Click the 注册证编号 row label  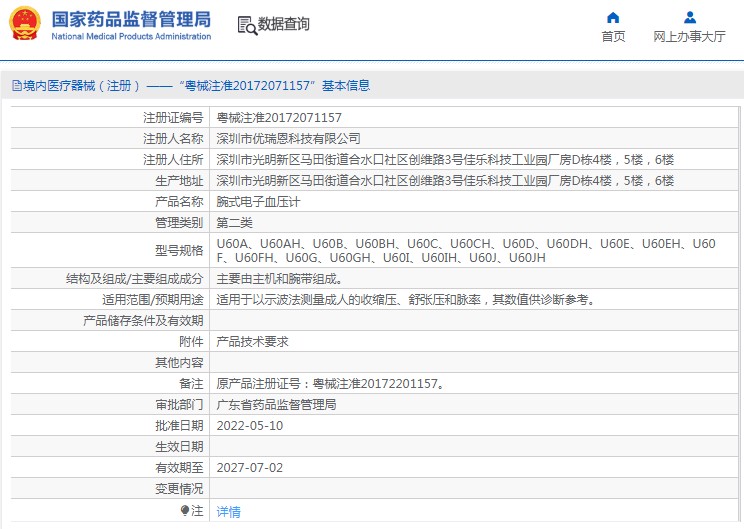(173, 118)
